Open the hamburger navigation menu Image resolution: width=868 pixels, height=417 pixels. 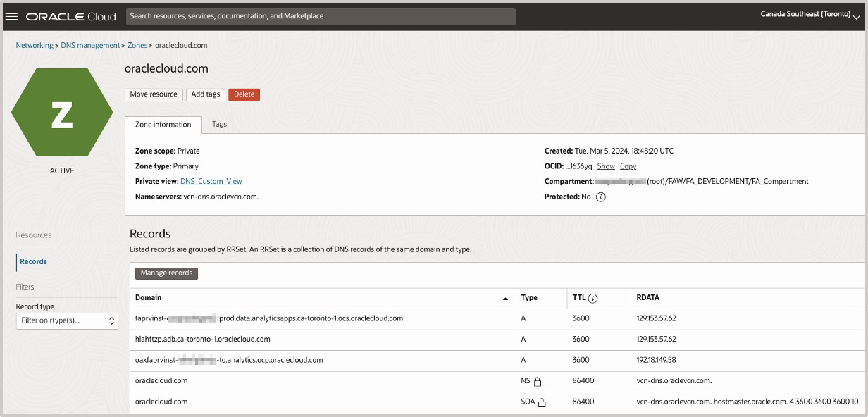(x=11, y=16)
